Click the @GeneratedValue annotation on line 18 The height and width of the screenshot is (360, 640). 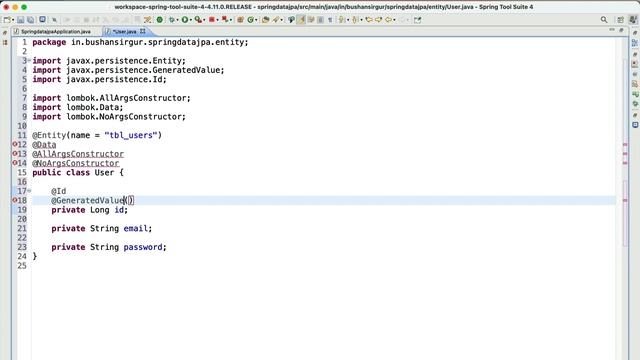point(87,200)
